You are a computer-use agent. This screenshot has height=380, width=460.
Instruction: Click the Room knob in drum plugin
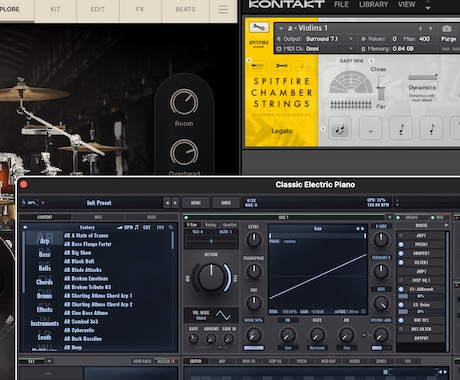184,102
